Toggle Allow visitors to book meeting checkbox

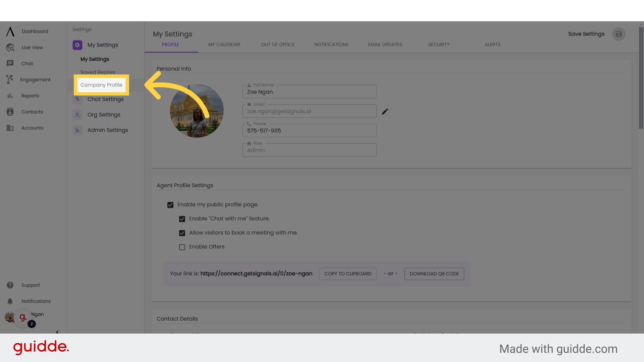182,233
